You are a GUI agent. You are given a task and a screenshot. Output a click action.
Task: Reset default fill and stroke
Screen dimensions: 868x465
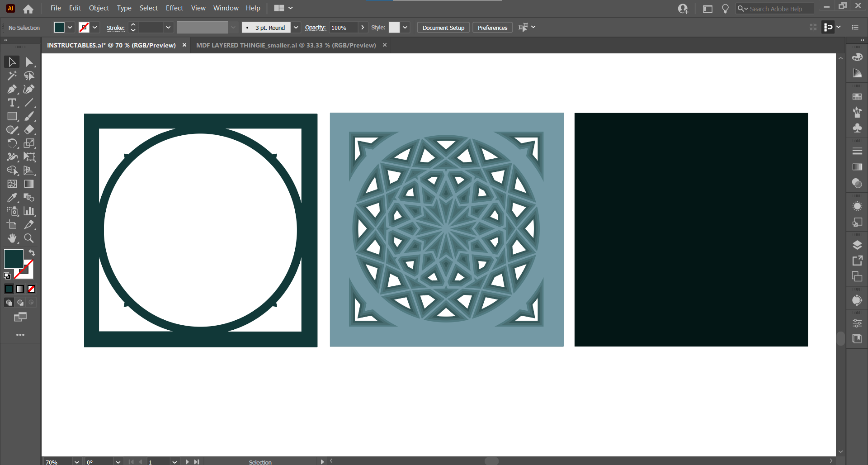pos(7,275)
